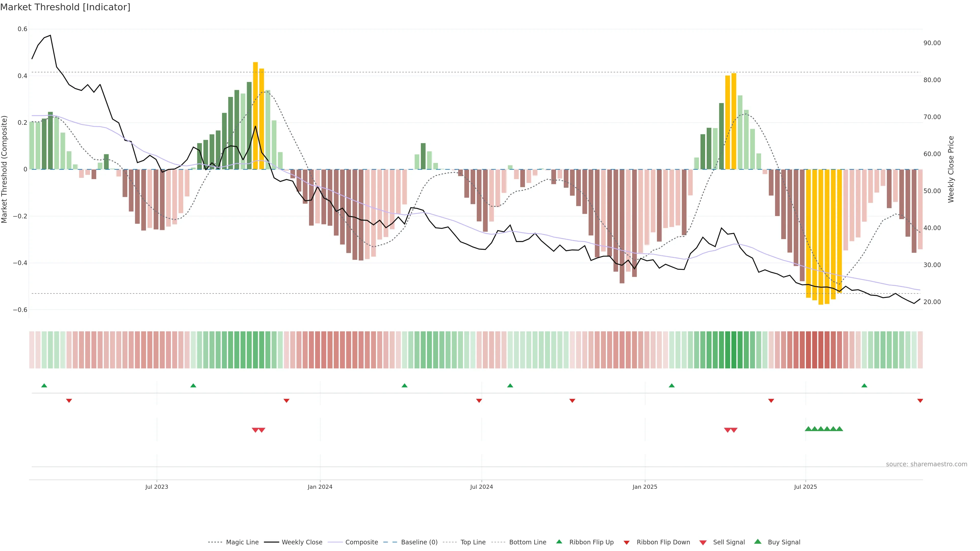Click the Sell Signal legend triangle icon
The image size is (980, 551).
click(703, 543)
